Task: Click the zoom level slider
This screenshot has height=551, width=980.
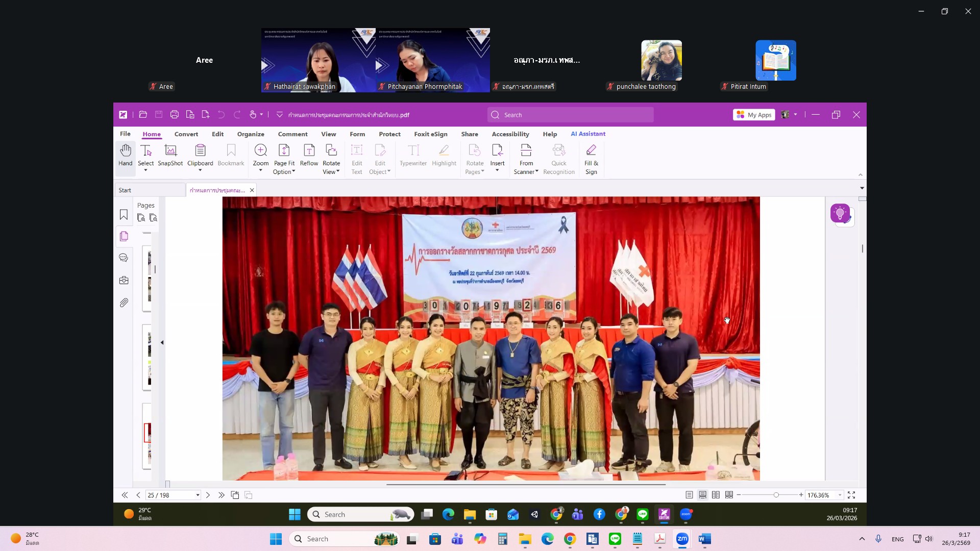Action: pos(776,495)
